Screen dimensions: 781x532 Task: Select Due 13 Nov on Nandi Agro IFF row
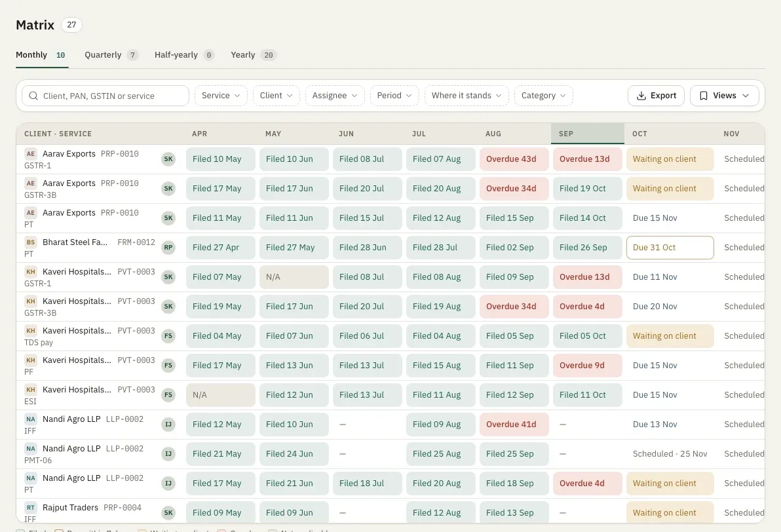tap(670, 425)
